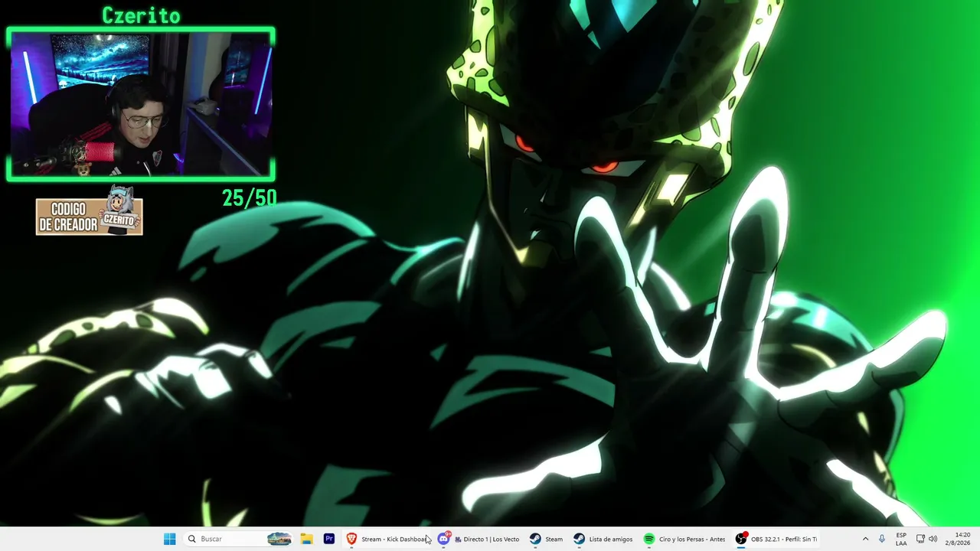The width and height of the screenshot is (980, 551).
Task: Open the Steam Lista de amigos window
Action: pyautogui.click(x=603, y=539)
